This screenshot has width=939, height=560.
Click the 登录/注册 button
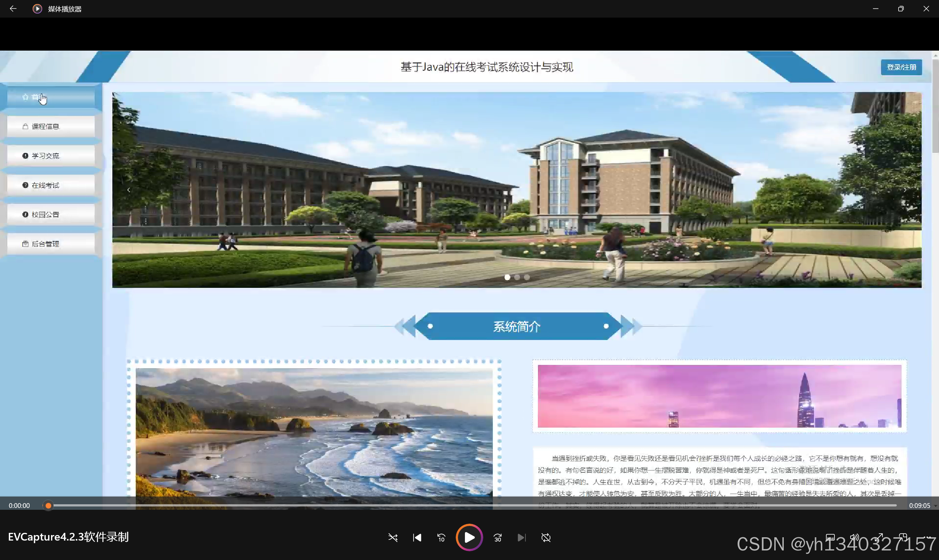tap(901, 67)
